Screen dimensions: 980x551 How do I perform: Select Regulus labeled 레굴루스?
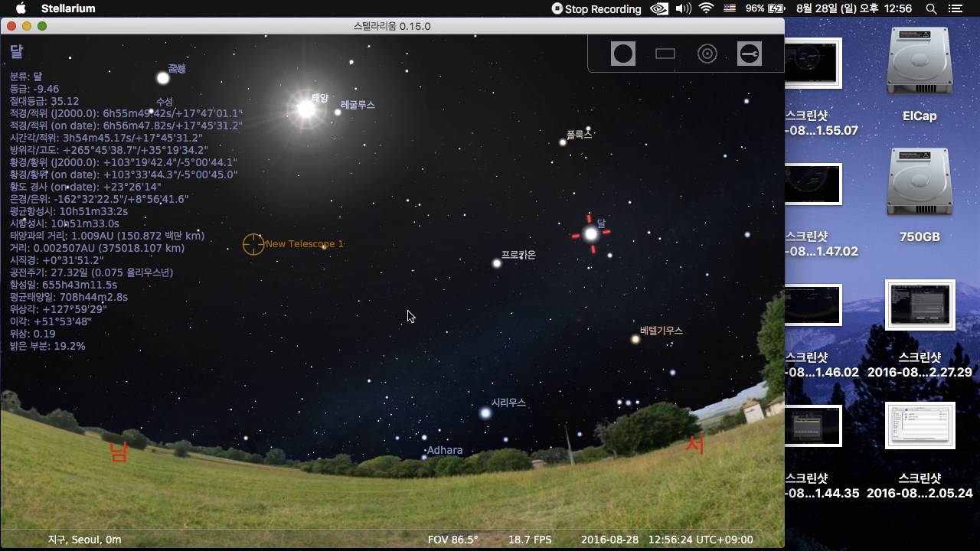(x=338, y=112)
